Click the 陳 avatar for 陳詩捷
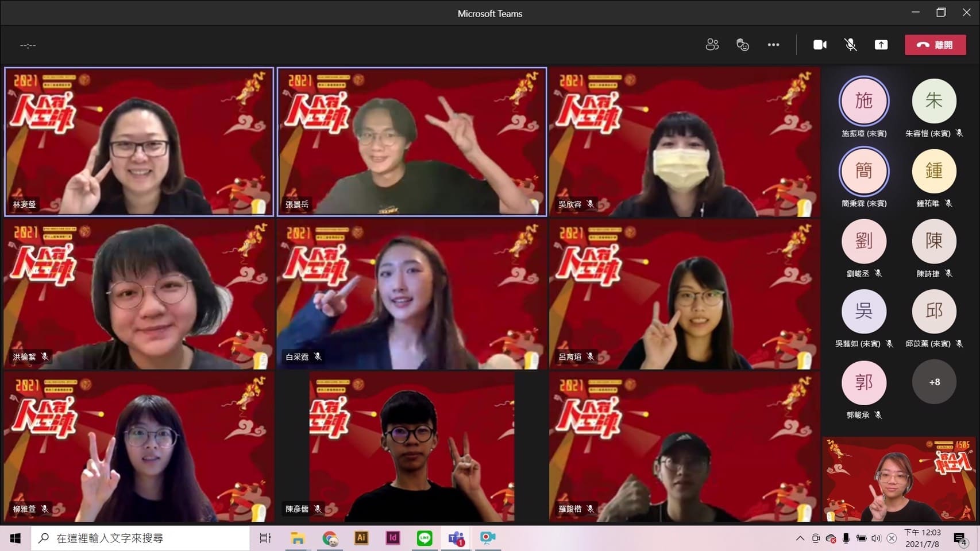 pyautogui.click(x=934, y=241)
